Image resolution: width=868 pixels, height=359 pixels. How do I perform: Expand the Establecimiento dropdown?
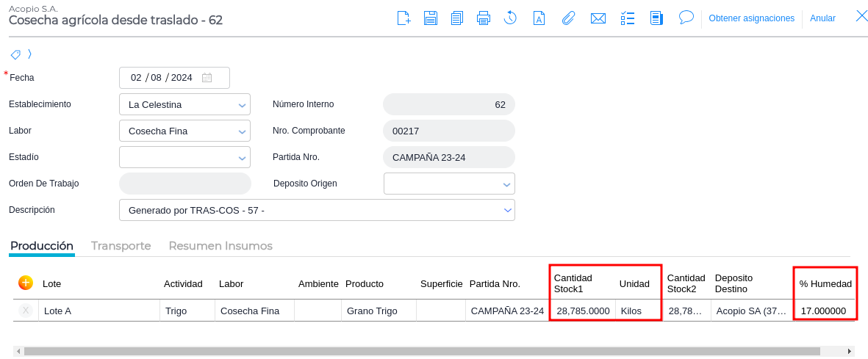242,105
